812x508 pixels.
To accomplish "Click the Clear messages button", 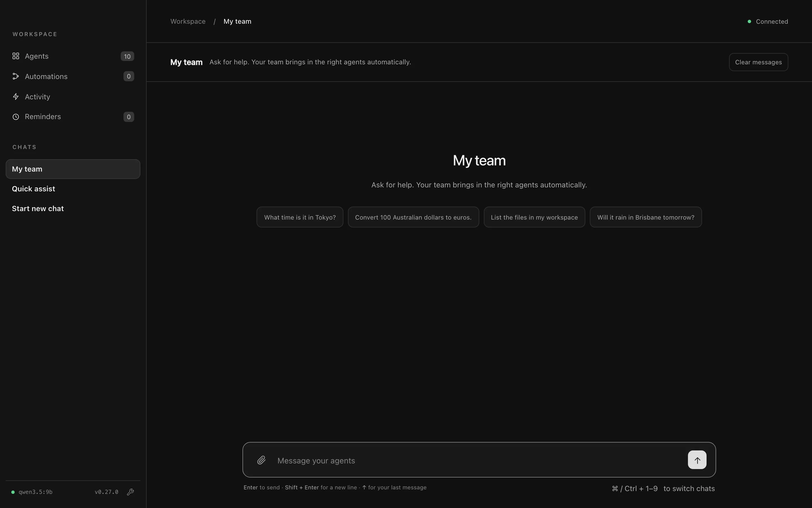I will click(x=758, y=62).
